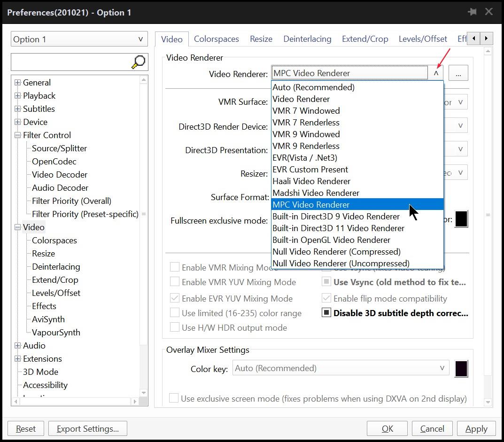Switch to the Colorspaces tab
Image resolution: width=504 pixels, height=442 pixels.
click(x=217, y=39)
